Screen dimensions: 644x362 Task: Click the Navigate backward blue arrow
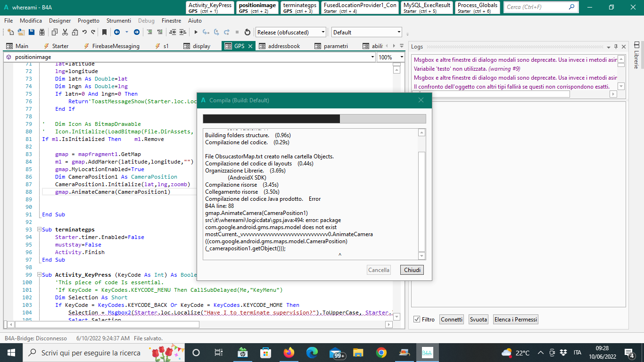tap(116, 32)
